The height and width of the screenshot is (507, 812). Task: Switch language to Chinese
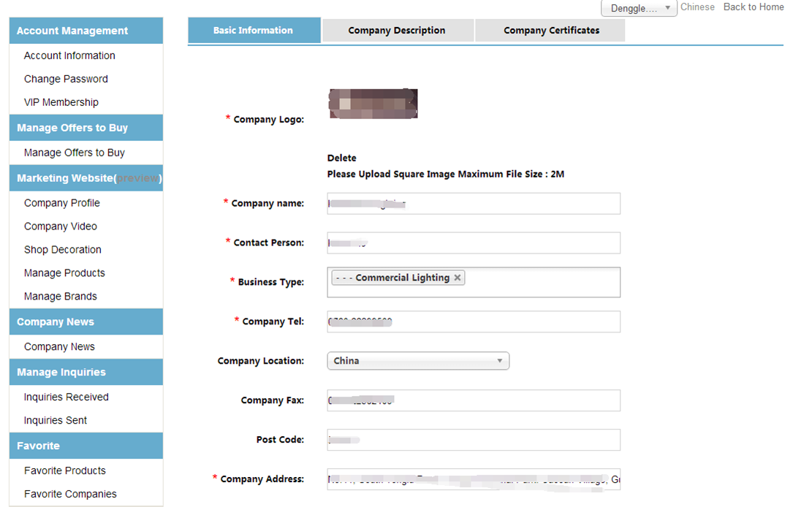[697, 7]
